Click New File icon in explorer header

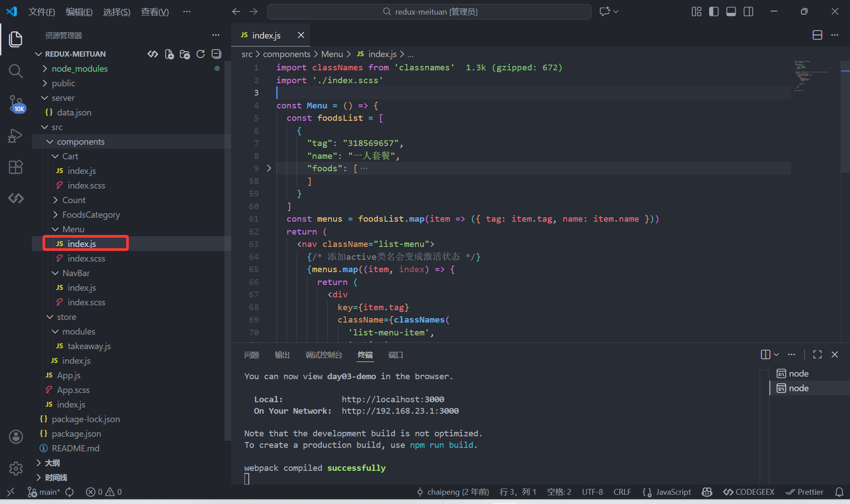click(169, 54)
